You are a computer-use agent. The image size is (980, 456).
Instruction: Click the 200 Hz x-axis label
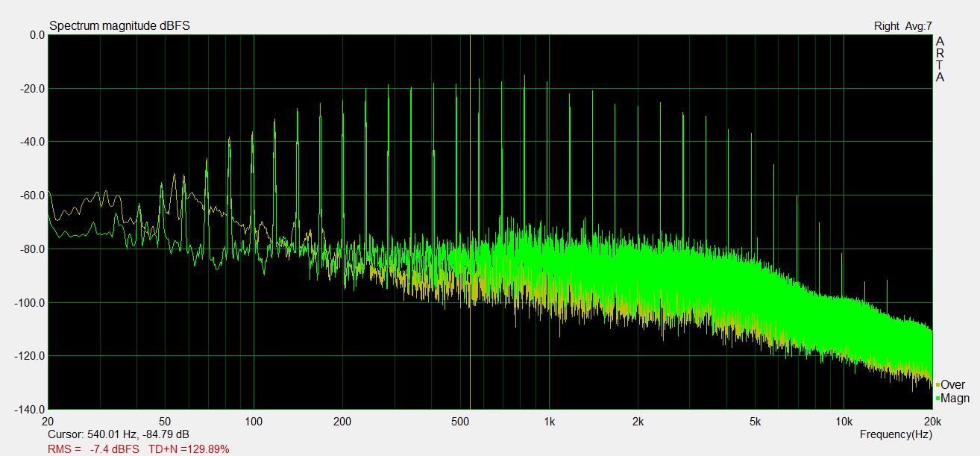coord(342,422)
